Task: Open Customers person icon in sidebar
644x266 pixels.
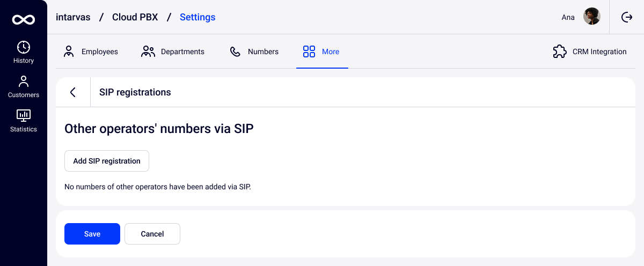Action: click(x=24, y=82)
